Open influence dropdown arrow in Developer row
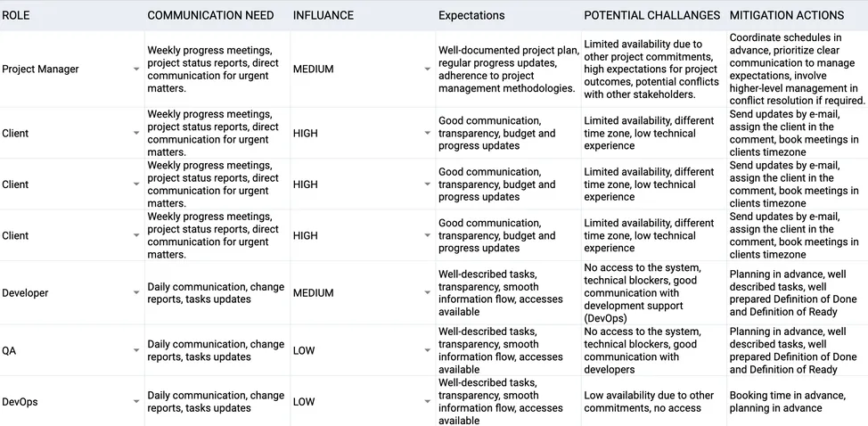This screenshot has width=868, height=426. tap(428, 293)
